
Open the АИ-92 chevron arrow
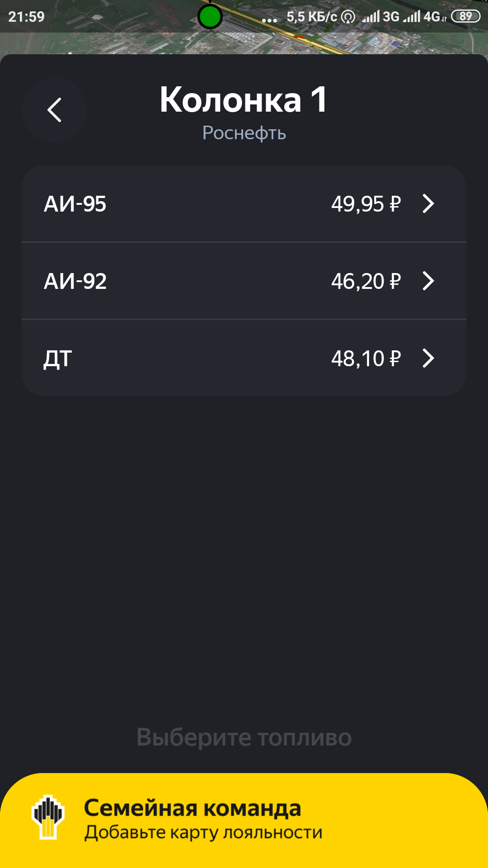coord(428,281)
